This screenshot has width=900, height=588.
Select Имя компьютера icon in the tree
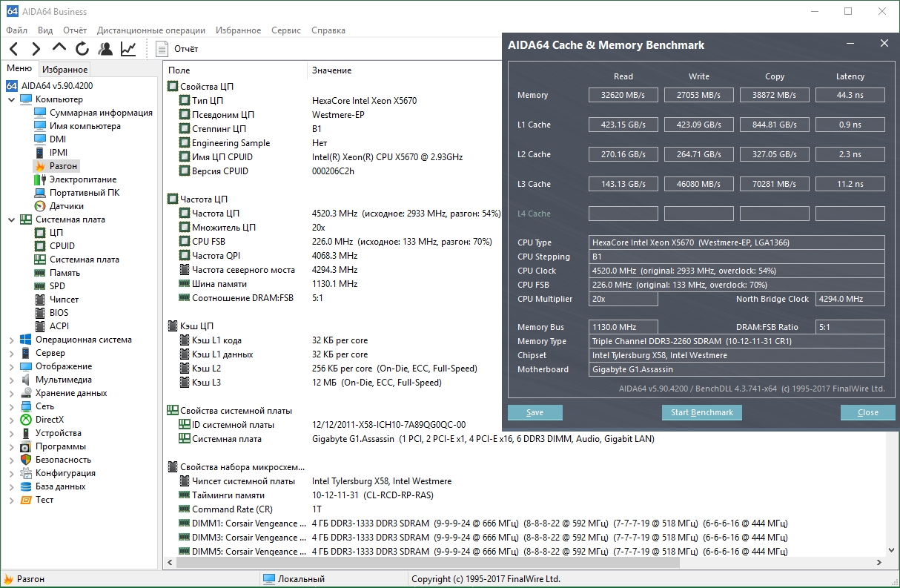[x=40, y=126]
